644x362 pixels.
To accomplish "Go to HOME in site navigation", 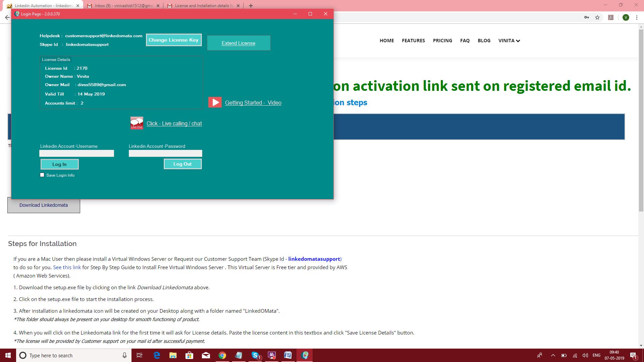I will click(x=387, y=41).
